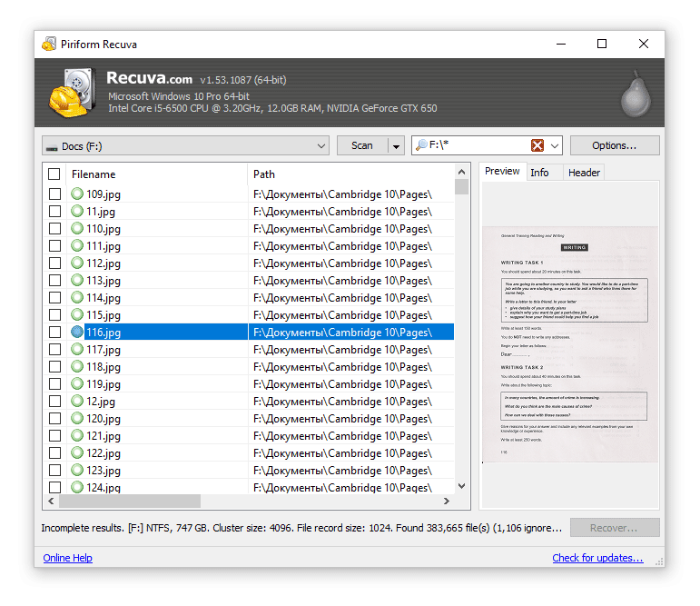Screen dimensions: 700x606
Task: Click the green status icon for 123.jpg
Action: (77, 470)
